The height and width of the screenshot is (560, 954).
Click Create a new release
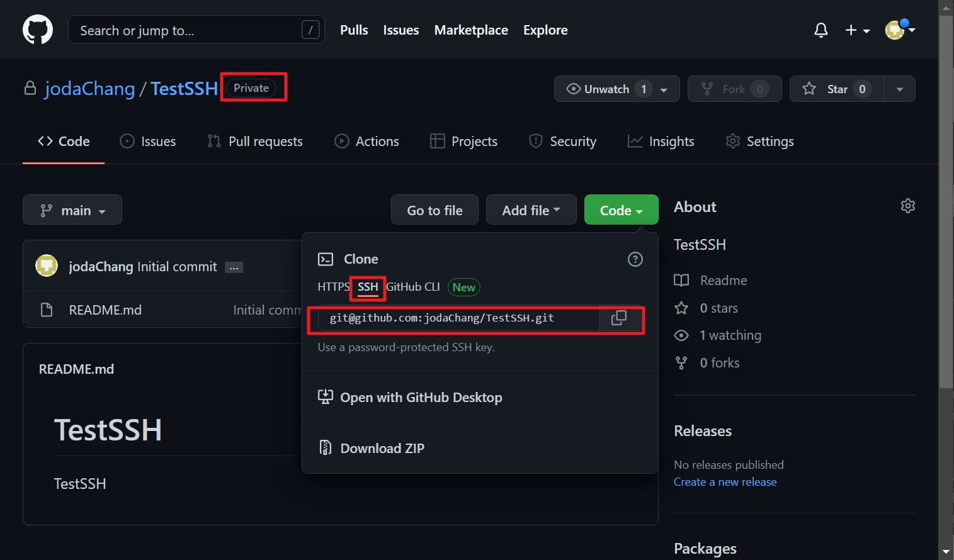(x=725, y=482)
